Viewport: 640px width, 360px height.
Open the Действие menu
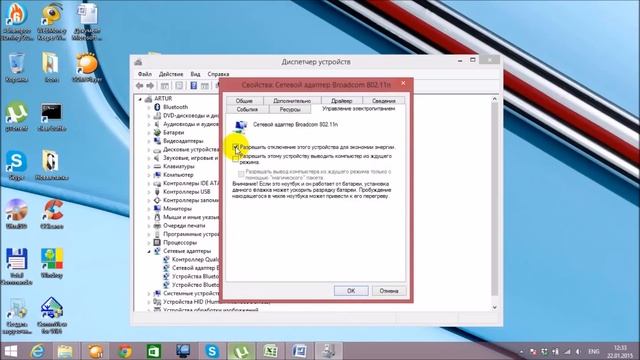(x=171, y=74)
